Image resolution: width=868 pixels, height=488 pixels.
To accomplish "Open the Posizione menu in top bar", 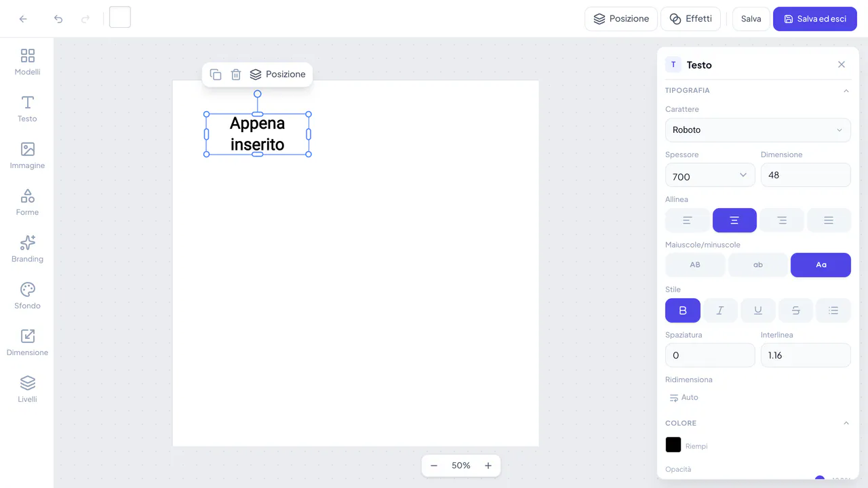I will [621, 19].
